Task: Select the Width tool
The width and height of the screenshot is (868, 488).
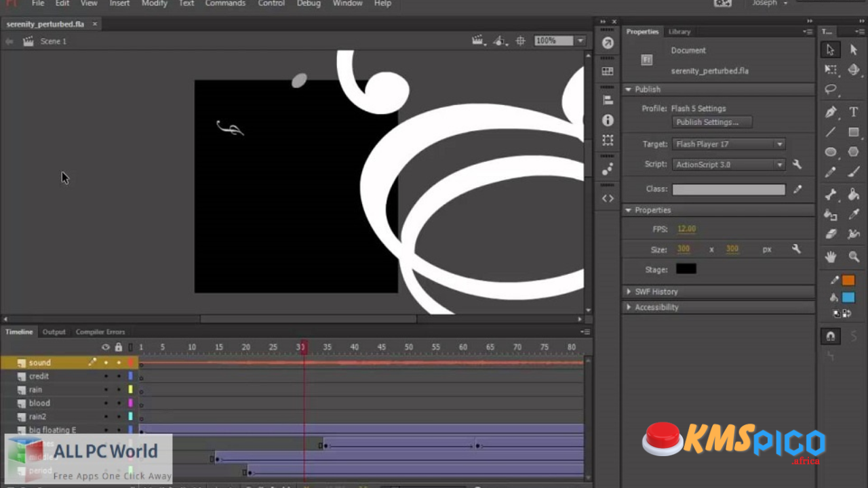Action: coord(854,235)
